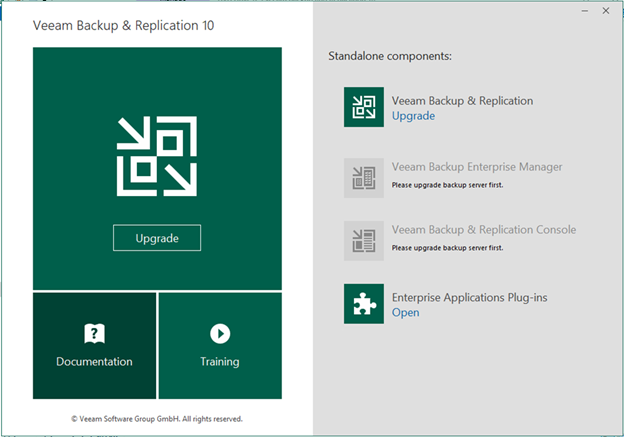Click the Veeam Backup Enterprise Manager icon
Image resolution: width=624 pixels, height=437 pixels.
click(364, 178)
